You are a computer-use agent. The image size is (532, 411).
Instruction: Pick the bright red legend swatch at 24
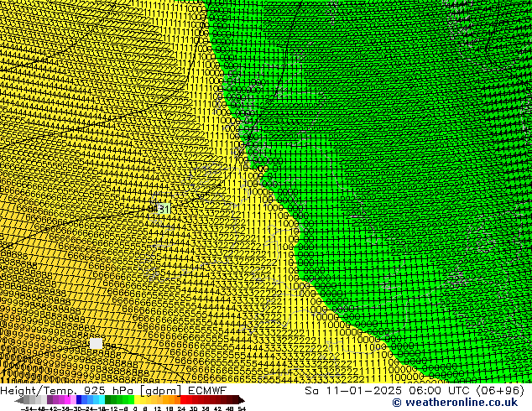coord(183,400)
